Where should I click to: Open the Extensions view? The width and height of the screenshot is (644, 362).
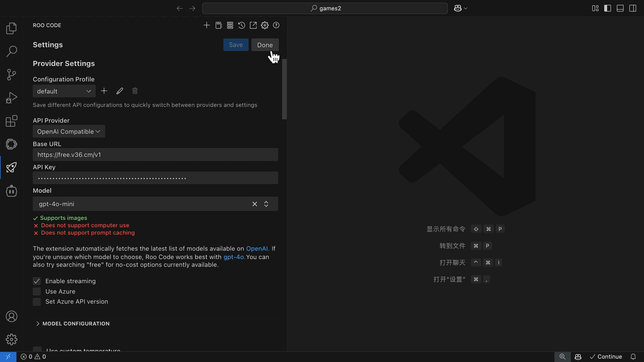(11, 121)
